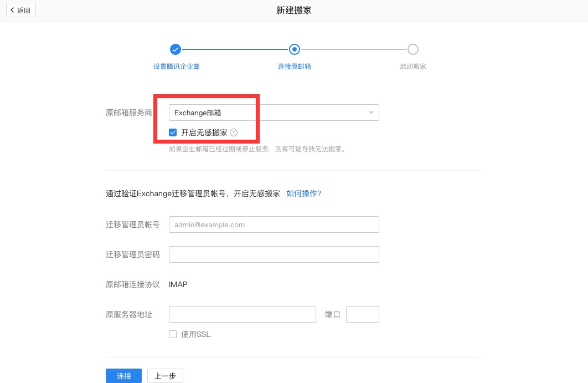
Task: Focus the 迁移管理员帐号 input field
Action: coord(274,224)
